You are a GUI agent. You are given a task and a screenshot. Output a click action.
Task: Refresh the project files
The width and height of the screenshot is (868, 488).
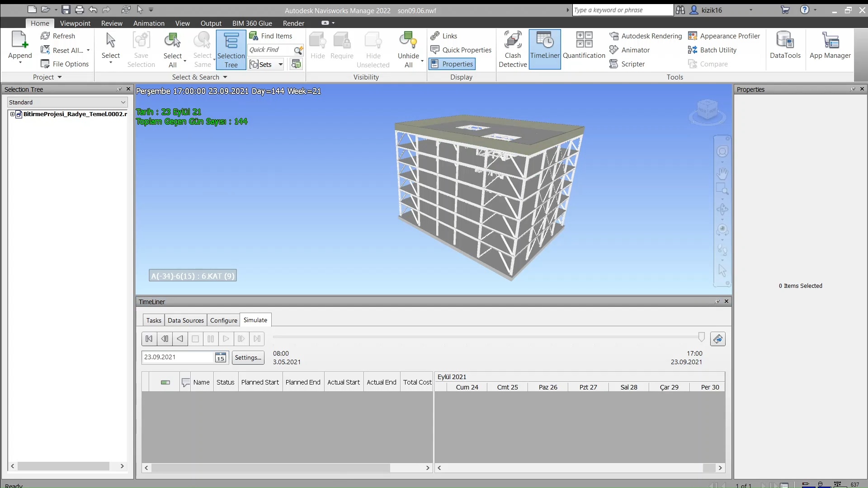click(x=58, y=36)
